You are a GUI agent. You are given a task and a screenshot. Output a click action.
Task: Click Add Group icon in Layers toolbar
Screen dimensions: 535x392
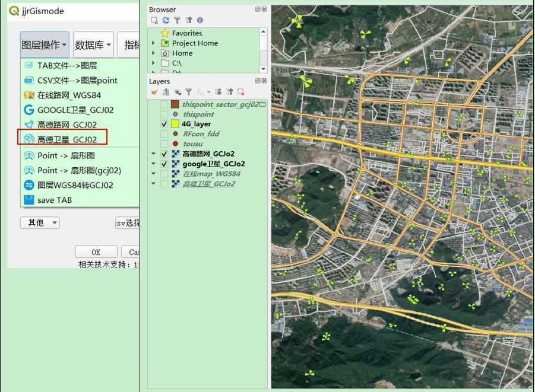point(166,92)
